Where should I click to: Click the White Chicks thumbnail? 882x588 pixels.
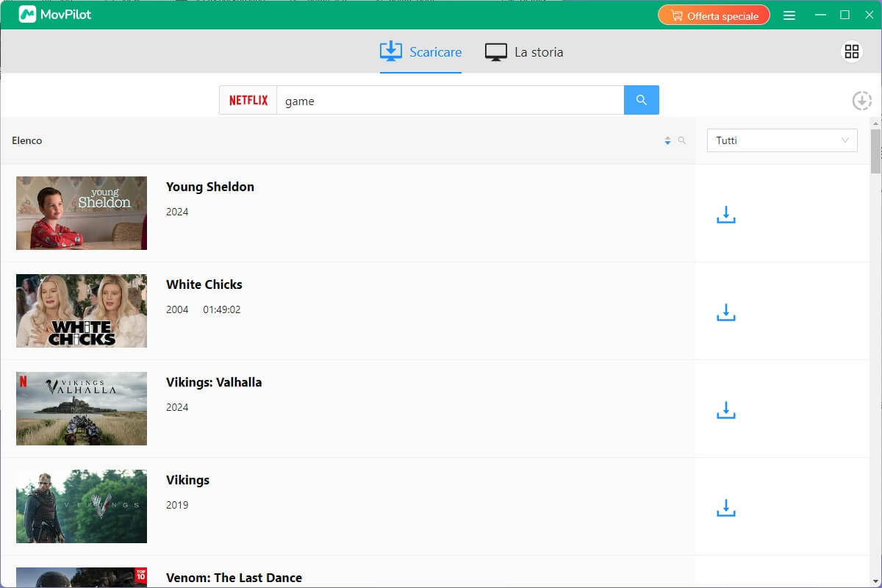[82, 311]
